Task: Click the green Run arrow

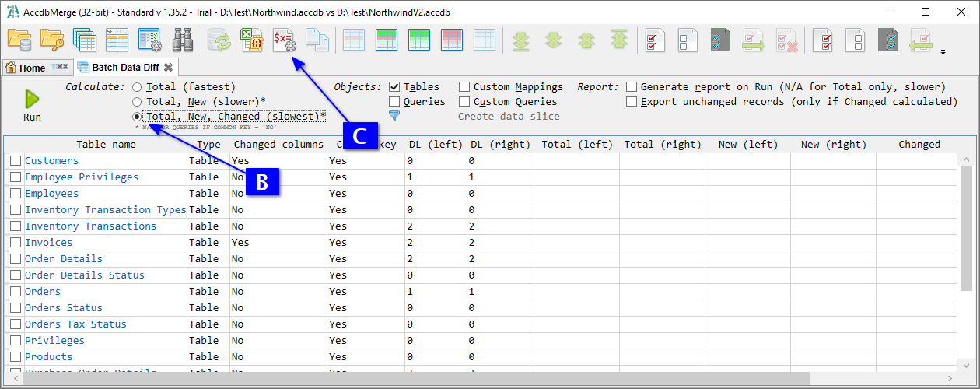Action: click(x=32, y=99)
